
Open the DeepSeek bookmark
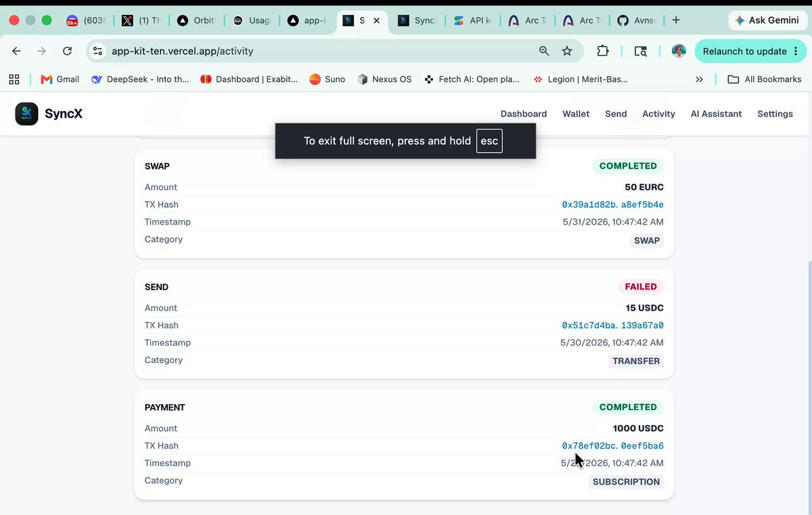[140, 79]
